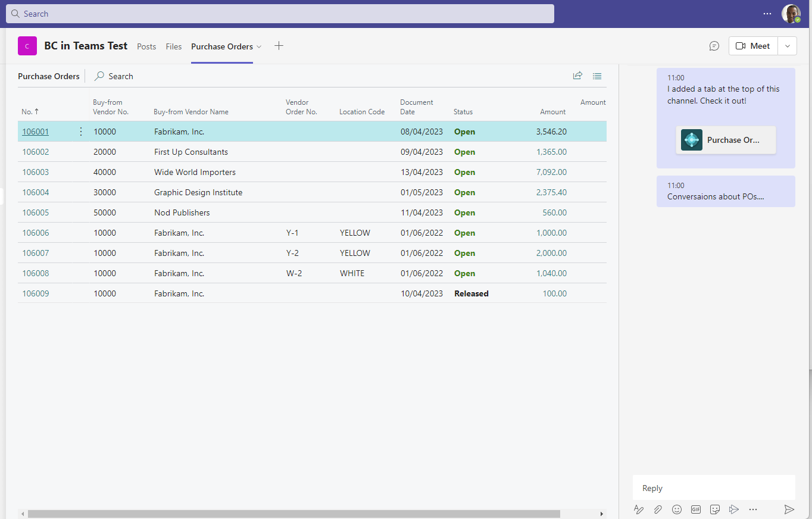The height and width of the screenshot is (519, 812).
Task: Click the BC in Teams Test team icon
Action: point(27,46)
